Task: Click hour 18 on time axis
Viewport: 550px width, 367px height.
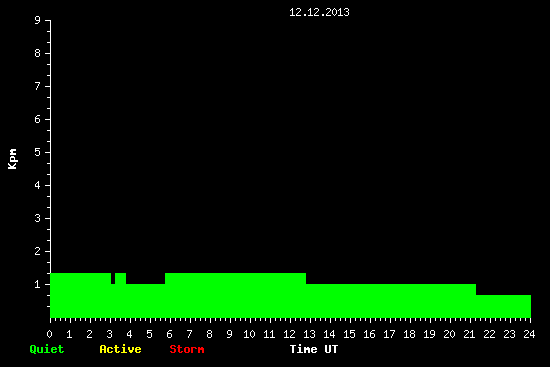Action: 409,334
